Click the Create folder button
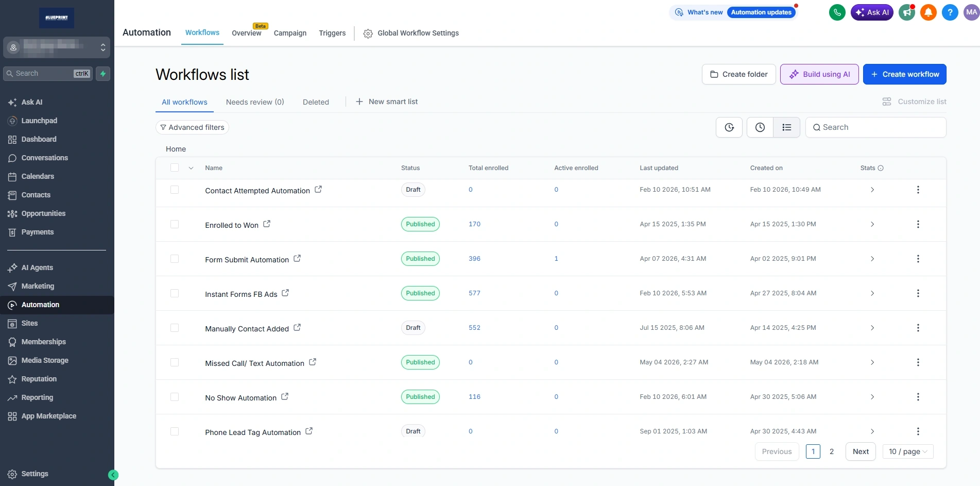Screen dimensions: 980x486 point(738,74)
